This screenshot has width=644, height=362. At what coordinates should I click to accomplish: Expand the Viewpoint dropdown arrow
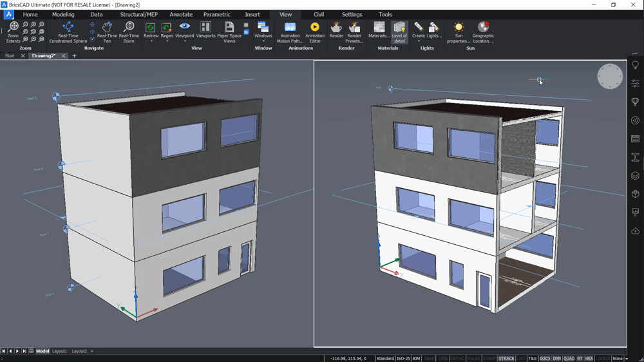(x=185, y=41)
